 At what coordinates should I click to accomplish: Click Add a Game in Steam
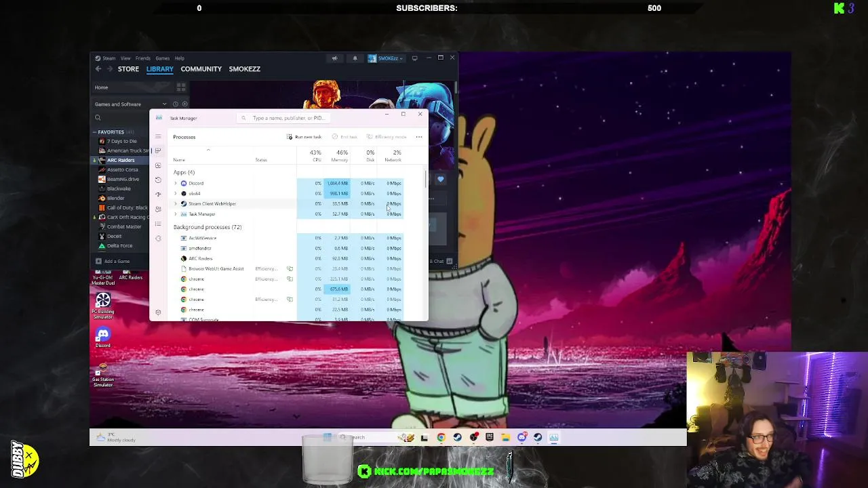point(113,261)
